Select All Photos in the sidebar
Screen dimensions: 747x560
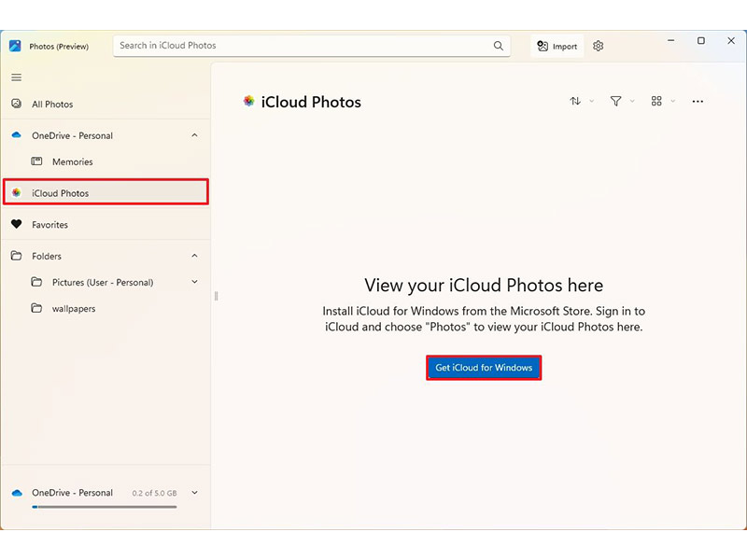pos(106,105)
